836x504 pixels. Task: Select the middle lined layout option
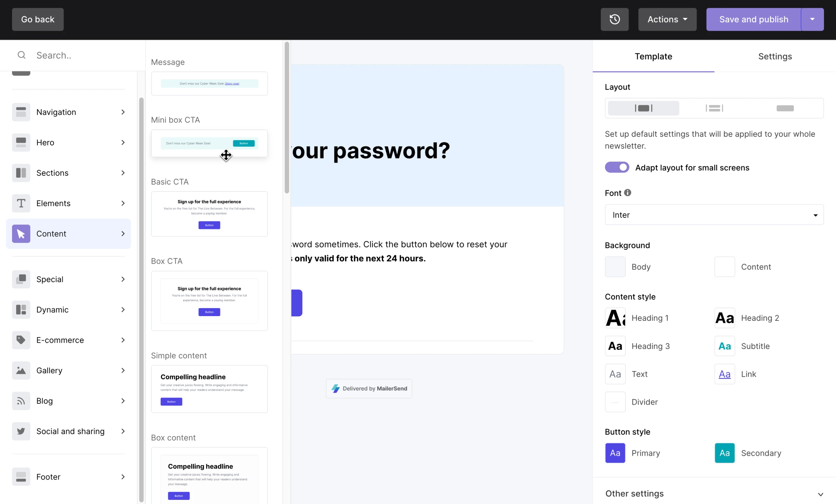coord(714,108)
